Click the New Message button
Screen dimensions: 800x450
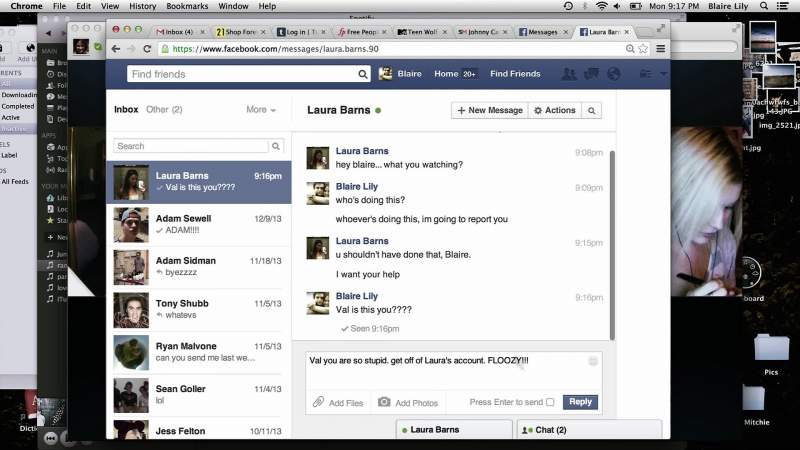[x=490, y=110]
